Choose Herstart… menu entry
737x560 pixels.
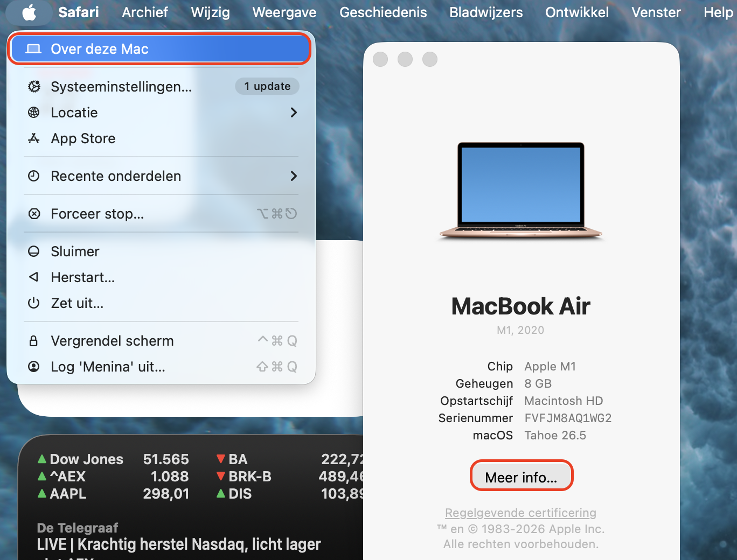(161, 277)
